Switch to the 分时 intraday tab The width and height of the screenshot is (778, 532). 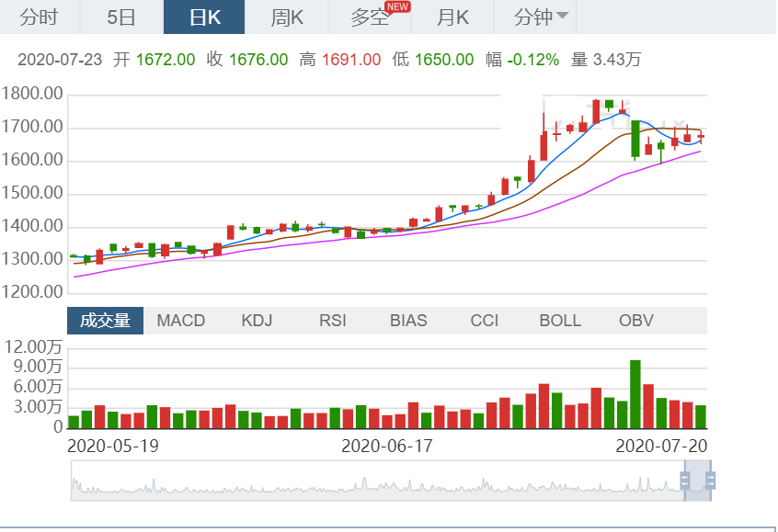[38, 17]
